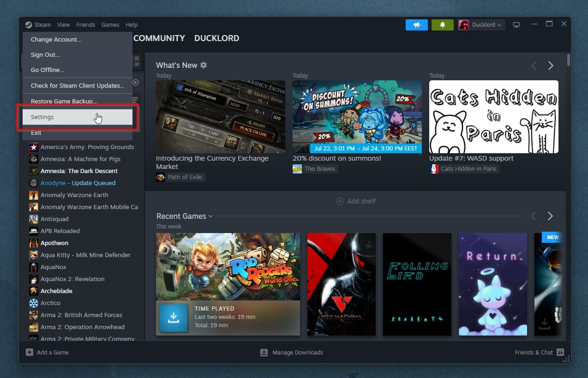The height and width of the screenshot is (378, 588).
Task: Switch to Big Picture mode monitor icon
Action: point(516,25)
